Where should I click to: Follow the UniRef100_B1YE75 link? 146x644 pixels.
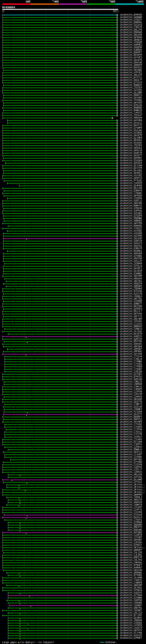(x=131, y=334)
